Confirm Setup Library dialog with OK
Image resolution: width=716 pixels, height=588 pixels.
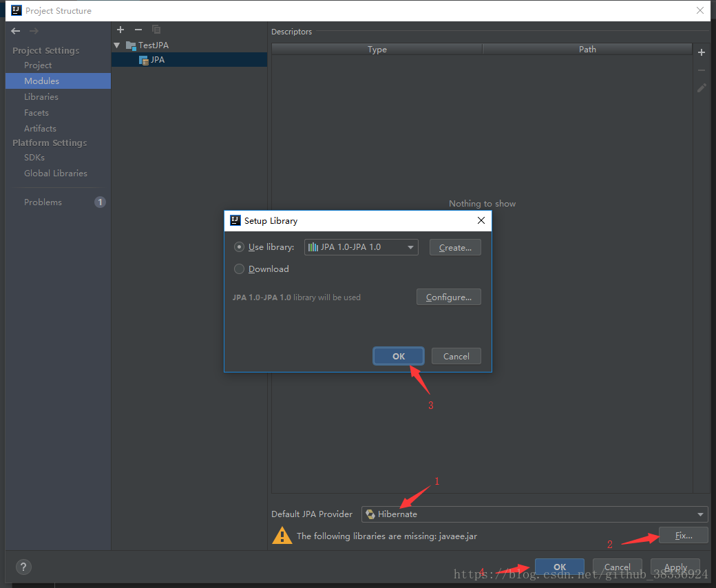pos(399,356)
